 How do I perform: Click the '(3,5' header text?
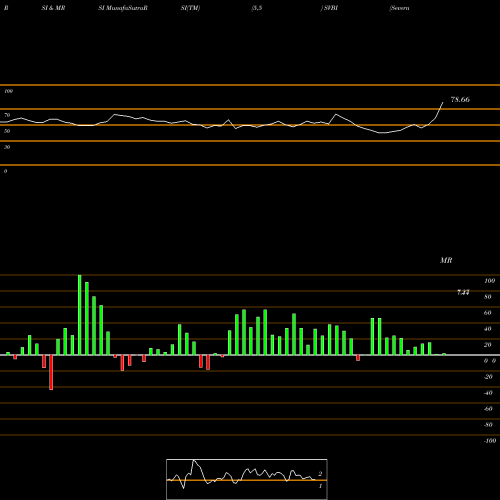click(257, 8)
